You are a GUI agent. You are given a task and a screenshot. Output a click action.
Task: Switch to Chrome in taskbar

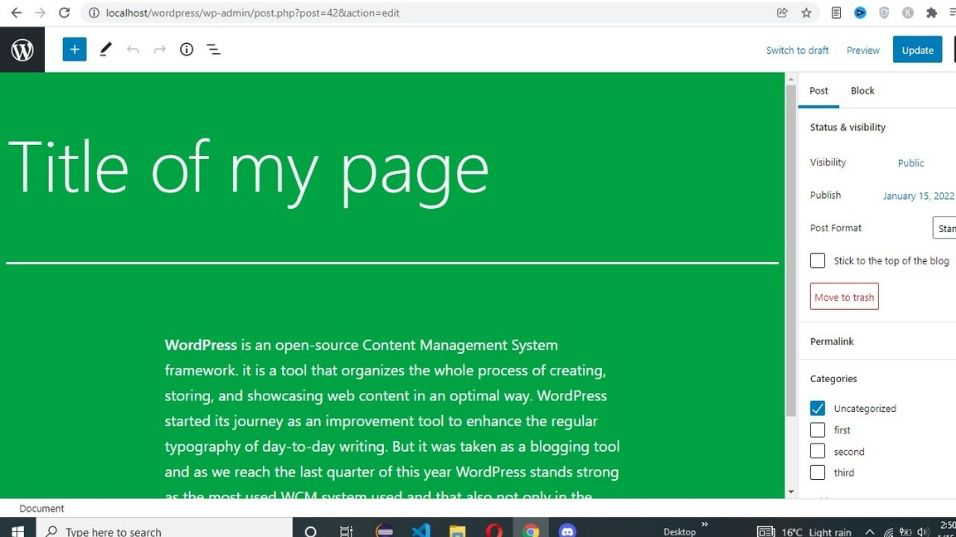(x=531, y=530)
